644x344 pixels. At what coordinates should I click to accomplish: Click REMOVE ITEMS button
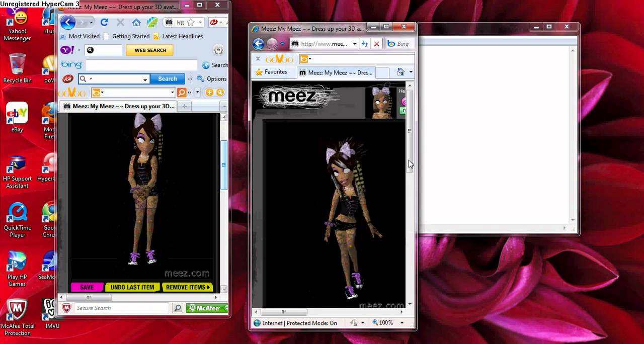188,287
